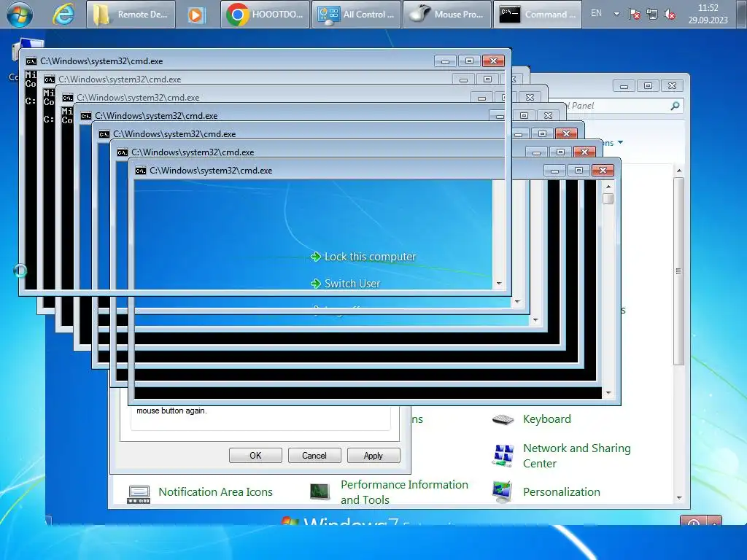Image resolution: width=747 pixels, height=560 pixels.
Task: Open Performance Information and Tools icon
Action: coord(320,491)
